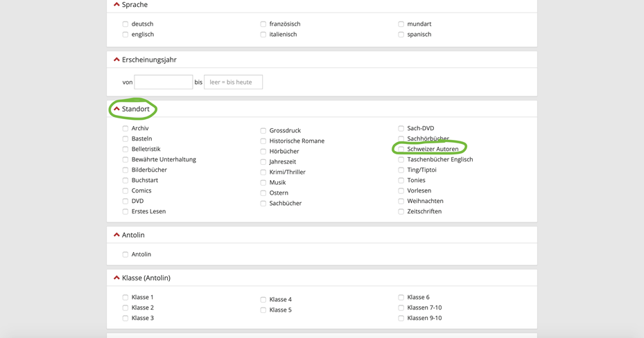Collapse the Erscheinungsjahr section

point(116,60)
